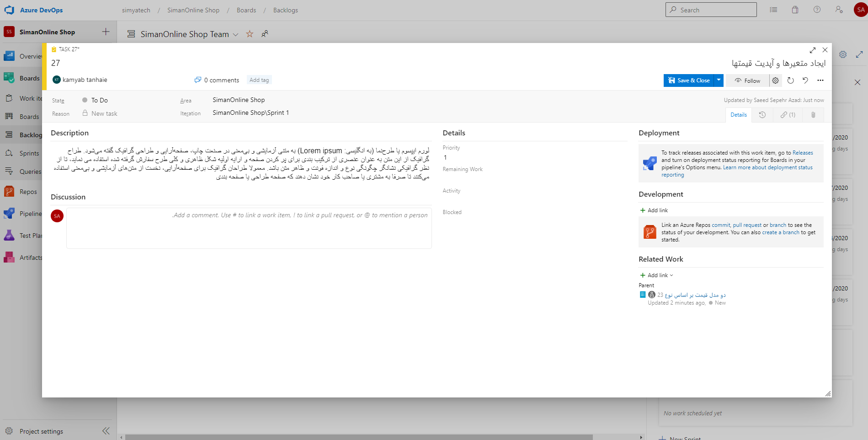Click the comments icon near 0 comments

pos(197,80)
